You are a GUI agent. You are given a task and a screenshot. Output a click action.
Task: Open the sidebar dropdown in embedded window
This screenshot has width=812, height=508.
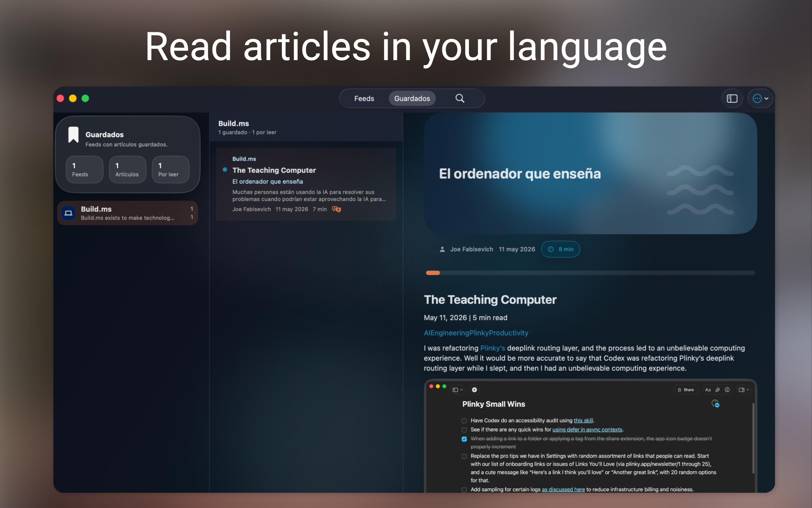tap(458, 390)
